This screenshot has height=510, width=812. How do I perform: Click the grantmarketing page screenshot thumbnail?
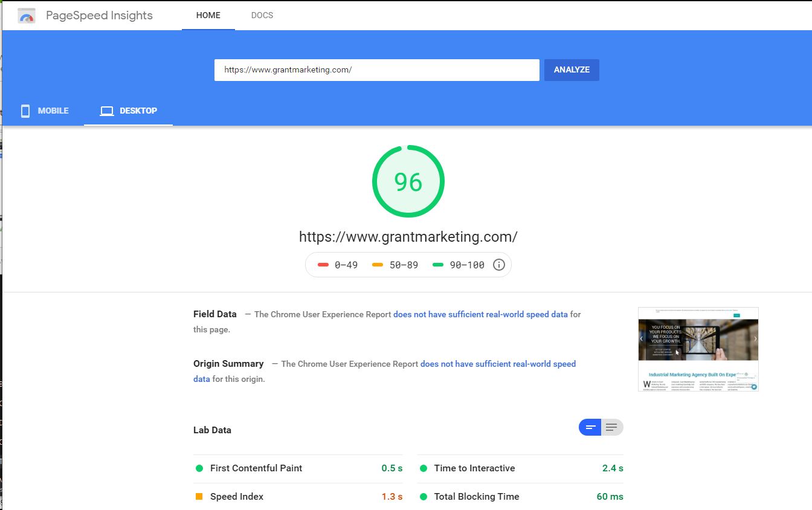pos(698,349)
